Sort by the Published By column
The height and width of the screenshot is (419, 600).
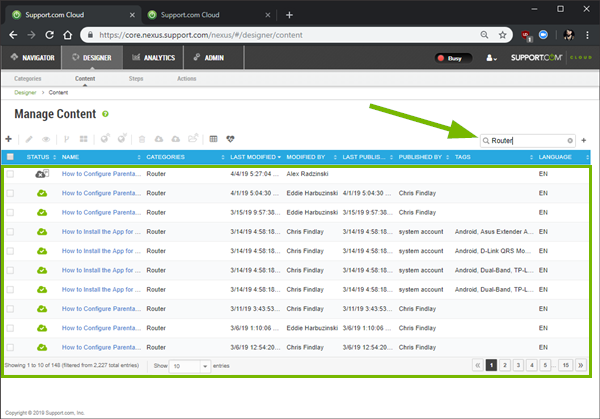pyautogui.click(x=424, y=157)
